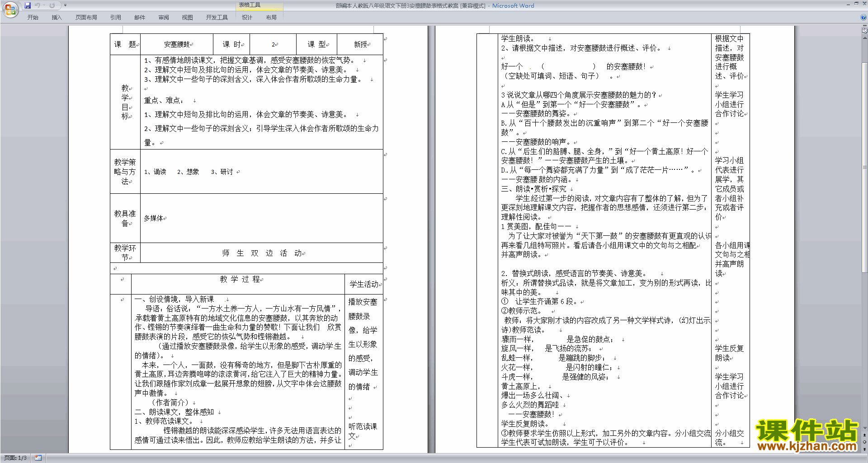Click the vertical scrollbar down arrow

tap(865, 428)
